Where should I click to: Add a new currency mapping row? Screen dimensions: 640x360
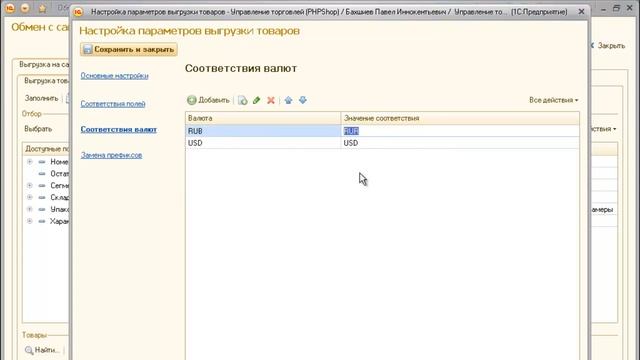click(208, 100)
